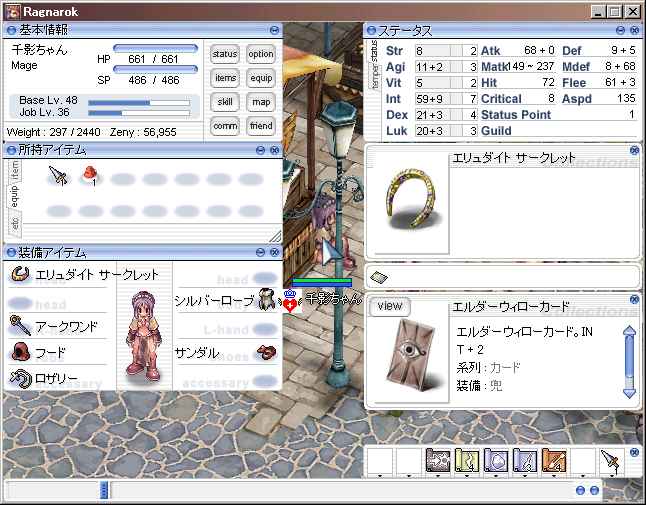Close the エリュダイト サークレット description window
Screen dimensions: 646x505
(634, 150)
